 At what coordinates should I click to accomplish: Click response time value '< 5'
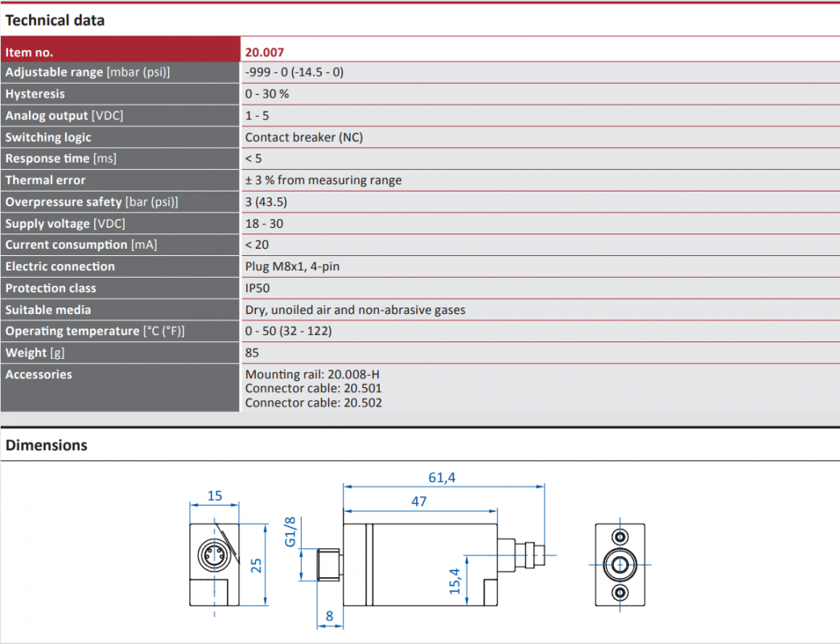(253, 159)
